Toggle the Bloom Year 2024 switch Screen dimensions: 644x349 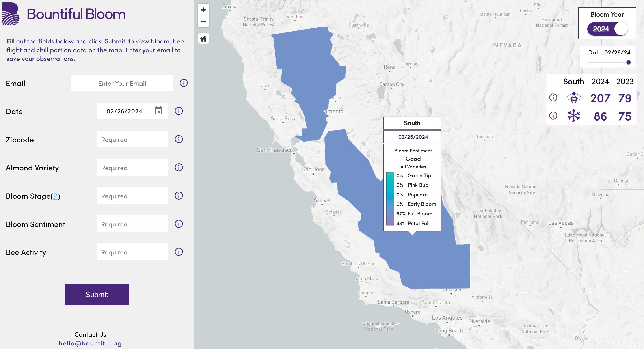click(607, 29)
